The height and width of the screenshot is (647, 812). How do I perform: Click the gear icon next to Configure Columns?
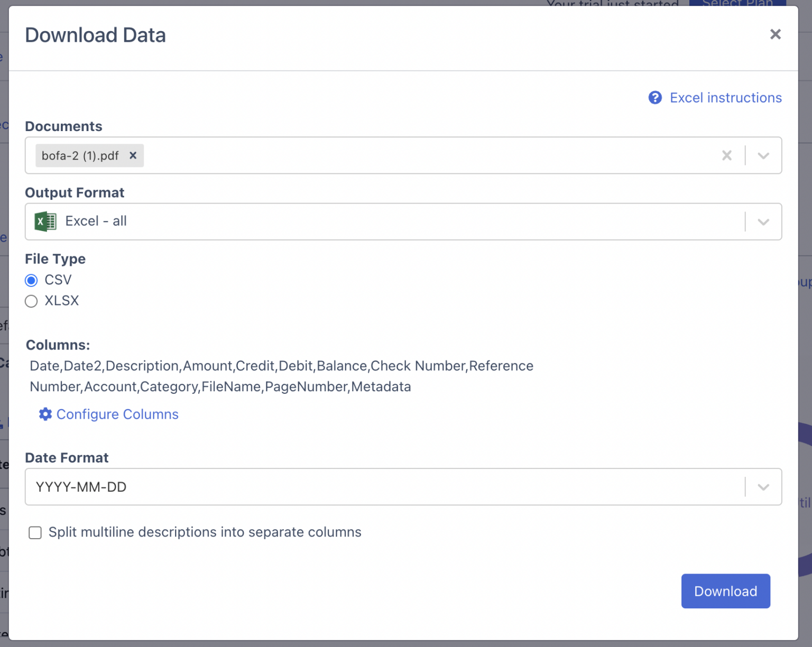tap(45, 414)
